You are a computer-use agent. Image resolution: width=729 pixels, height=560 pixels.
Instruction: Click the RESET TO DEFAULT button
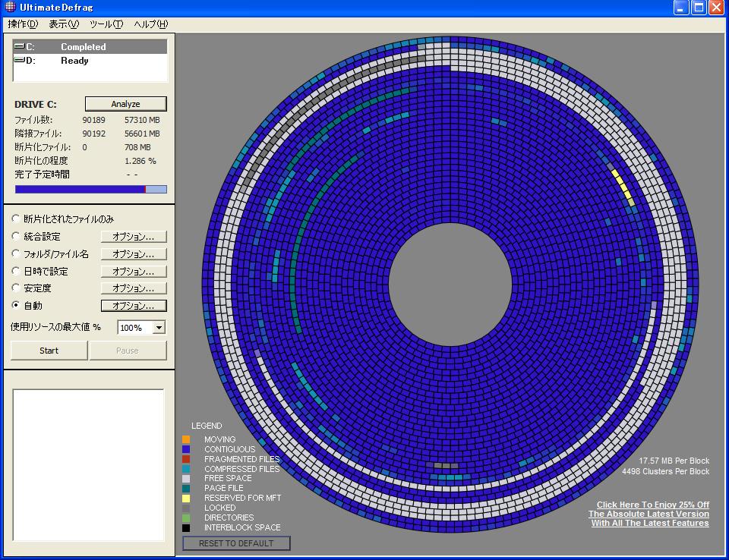(236, 543)
